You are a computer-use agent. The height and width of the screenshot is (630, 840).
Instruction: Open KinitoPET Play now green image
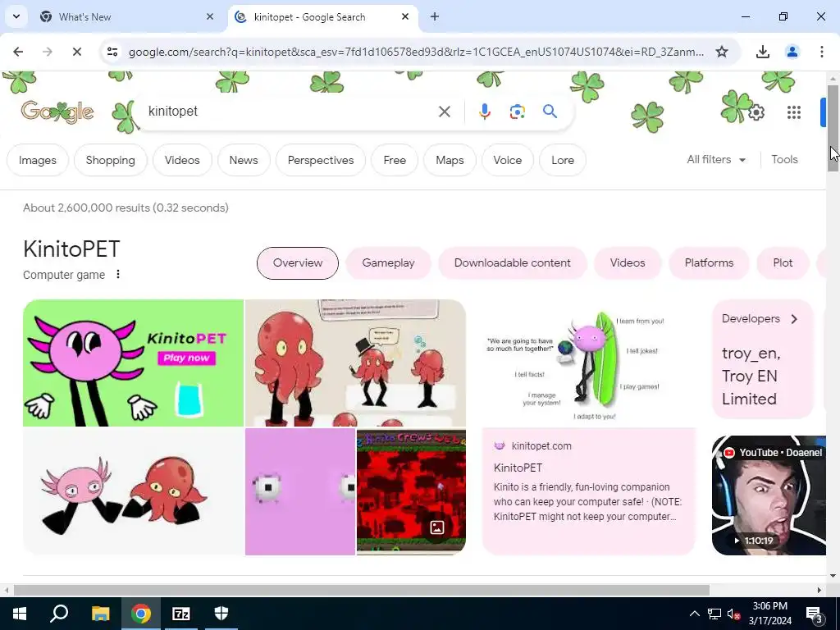133,363
